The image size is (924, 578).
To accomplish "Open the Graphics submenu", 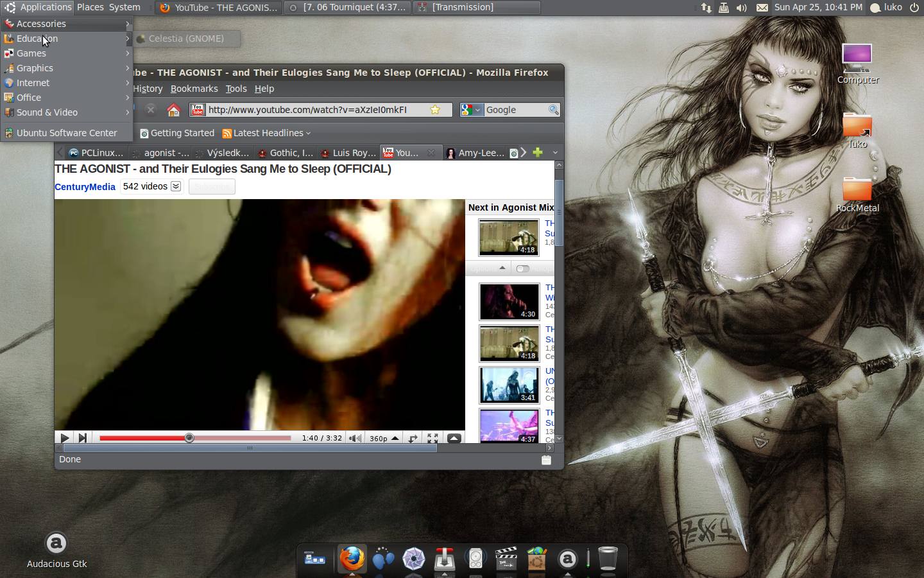I will click(x=67, y=68).
